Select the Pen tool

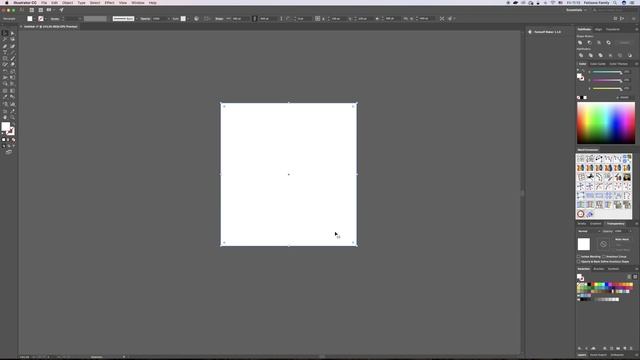5,46
